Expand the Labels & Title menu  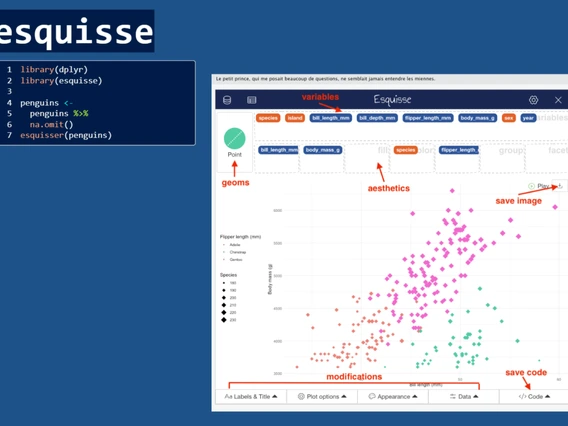(x=251, y=397)
